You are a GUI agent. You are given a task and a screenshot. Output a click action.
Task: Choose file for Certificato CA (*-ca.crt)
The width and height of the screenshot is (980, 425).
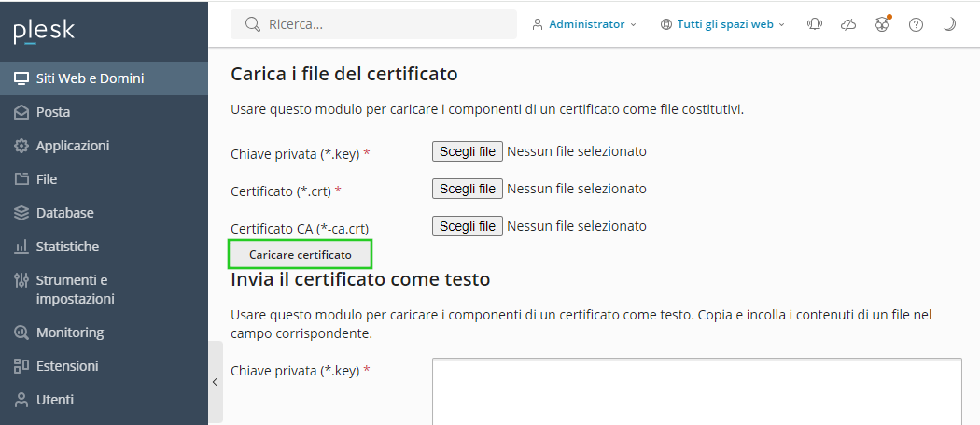pos(468,226)
